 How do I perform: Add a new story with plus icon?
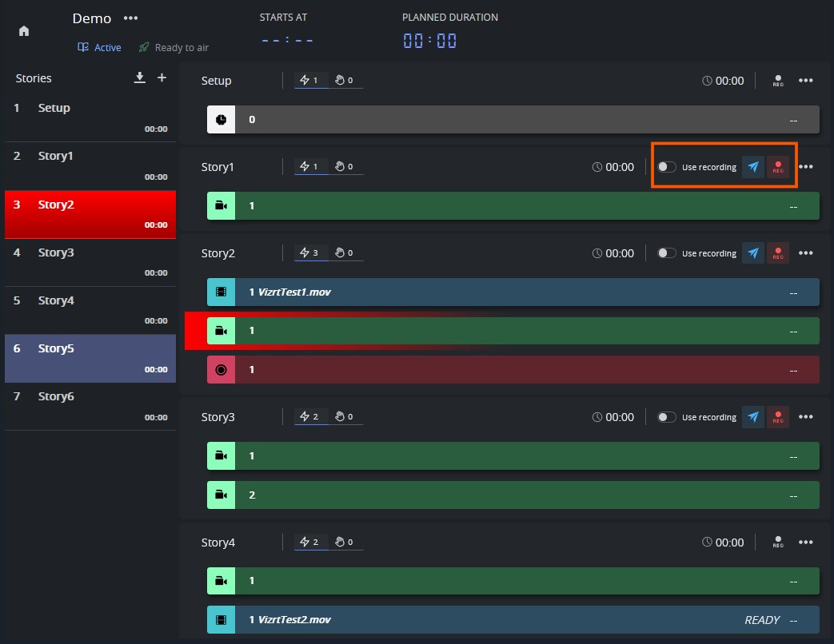tap(162, 78)
